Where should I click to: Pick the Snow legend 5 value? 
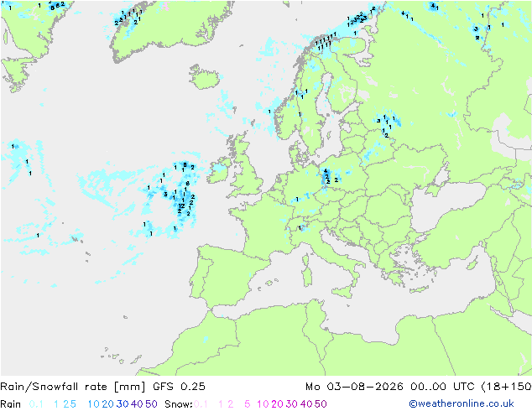(x=248, y=404)
